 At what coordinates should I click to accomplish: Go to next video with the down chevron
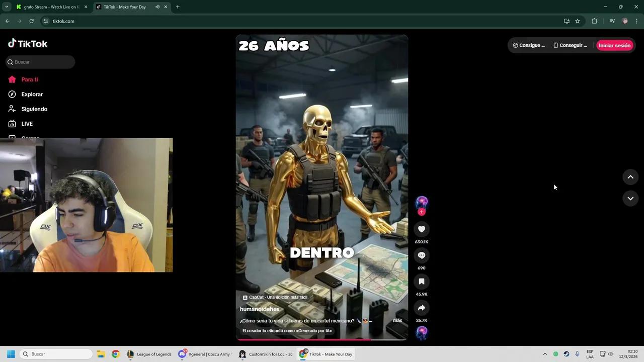click(x=630, y=198)
